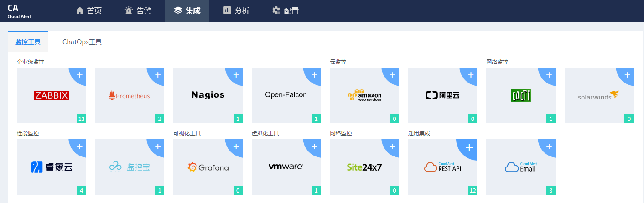The image size is (644, 203).
Task: Open the Prometheus integration logo
Action: (x=130, y=95)
